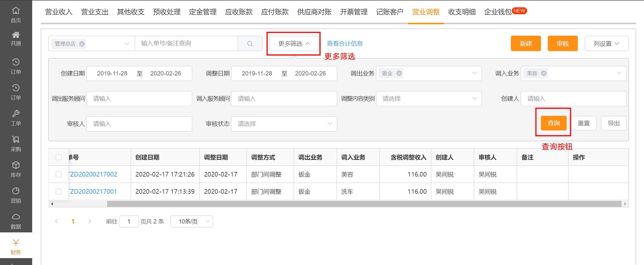Click the 查询 button

coord(554,123)
